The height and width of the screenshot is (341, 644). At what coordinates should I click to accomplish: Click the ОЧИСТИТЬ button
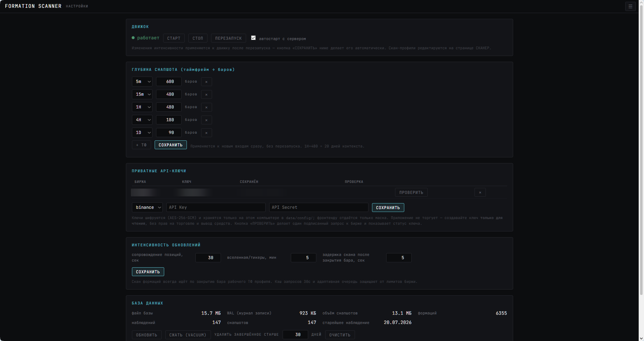click(x=340, y=335)
